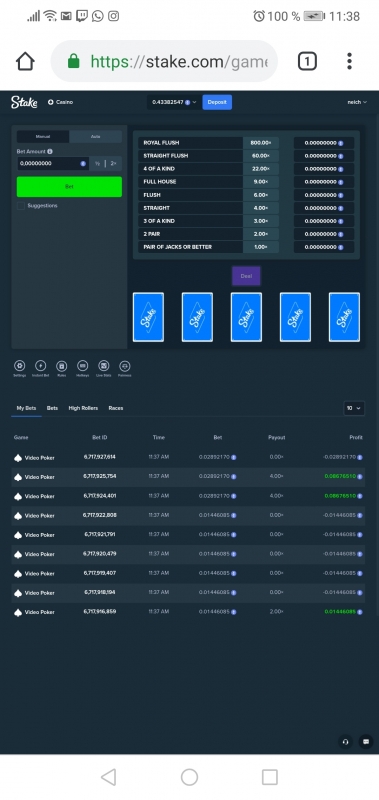This screenshot has height=800, width=379.
Task: Select the fourth face-down card
Action: point(295,317)
